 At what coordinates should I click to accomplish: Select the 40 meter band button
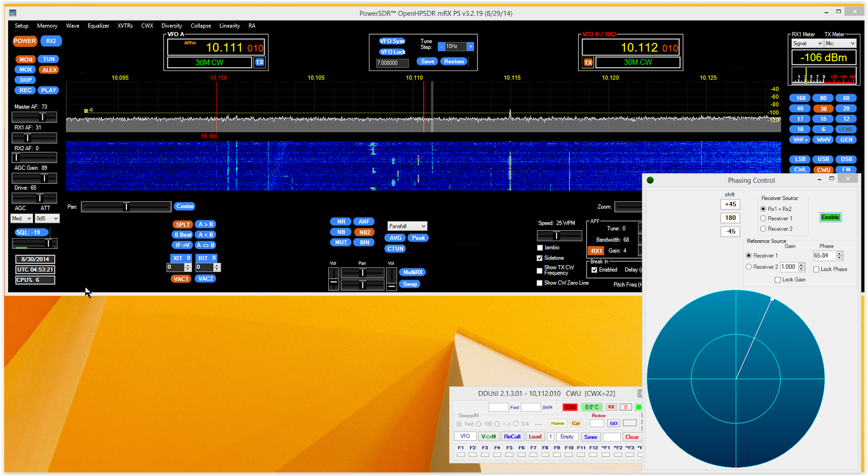(800, 108)
